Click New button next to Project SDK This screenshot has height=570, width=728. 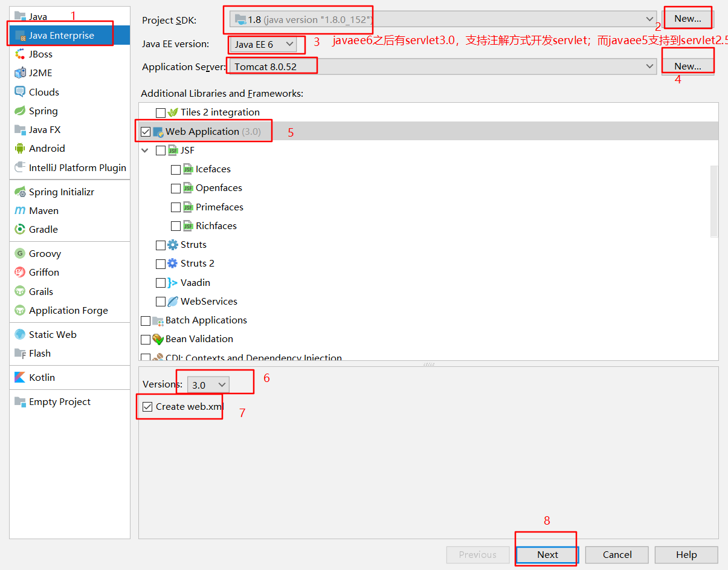point(688,19)
